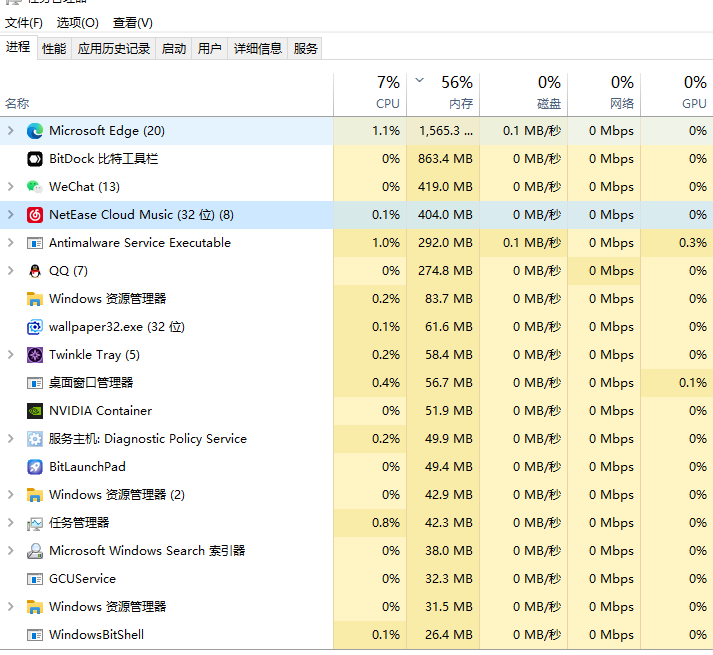
Task: Expand the 31.5 MB Windows 资源管理器 row
Action: pyautogui.click(x=11, y=607)
